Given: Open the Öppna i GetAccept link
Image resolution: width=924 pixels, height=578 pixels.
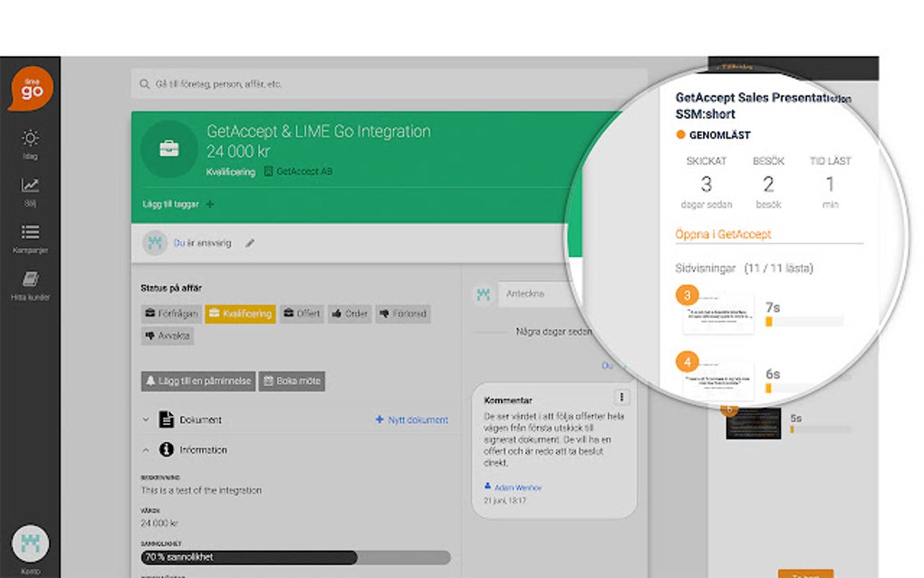Looking at the screenshot, I should coord(723,234).
